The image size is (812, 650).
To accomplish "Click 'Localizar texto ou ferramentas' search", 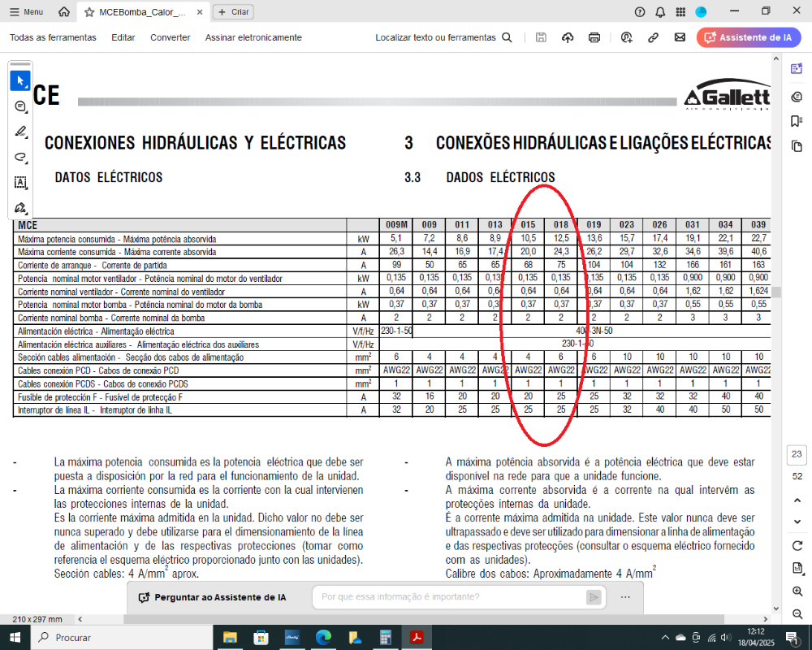I will 443,37.
